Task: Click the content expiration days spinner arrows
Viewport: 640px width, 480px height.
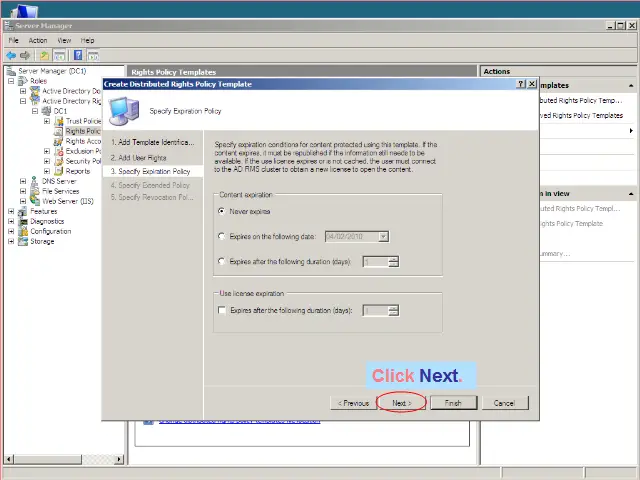Action: [393, 261]
